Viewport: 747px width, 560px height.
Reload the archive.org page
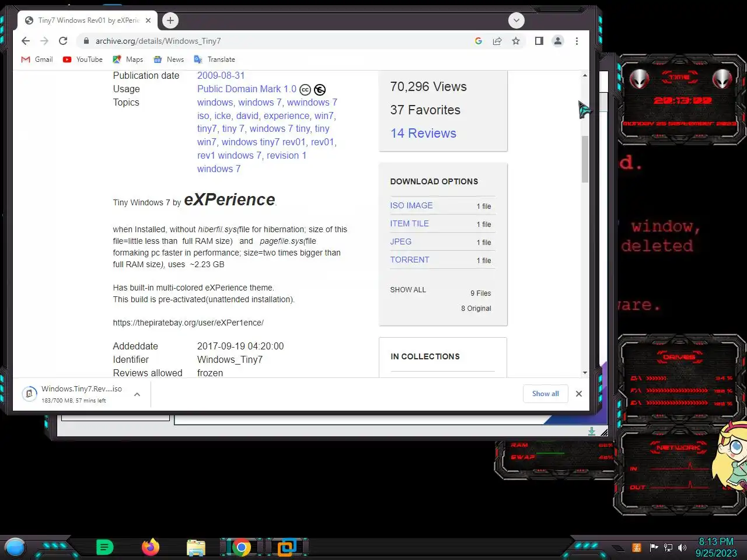63,41
